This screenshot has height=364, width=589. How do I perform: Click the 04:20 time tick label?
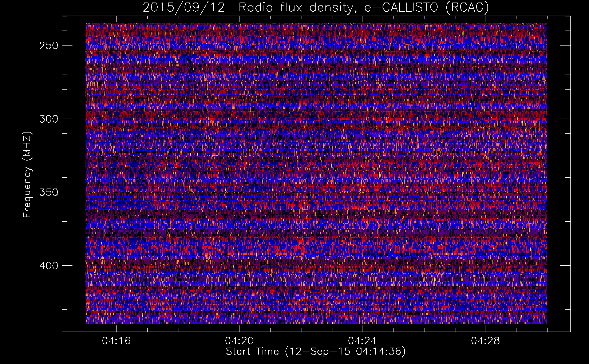240,341
